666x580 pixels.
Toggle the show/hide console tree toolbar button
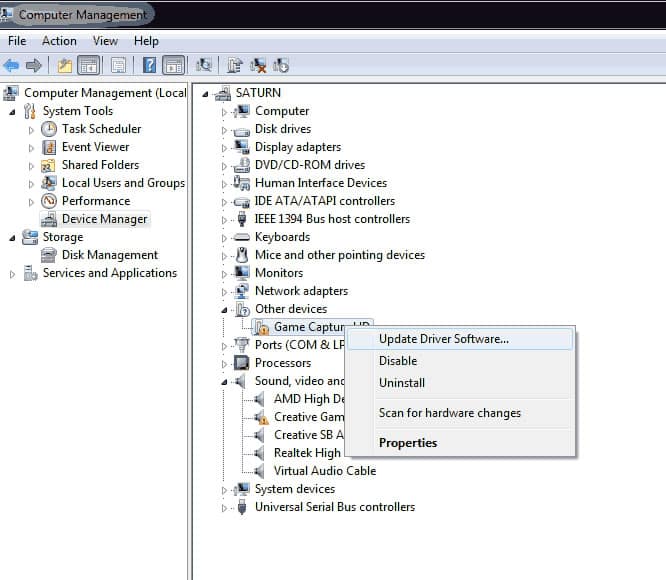(x=89, y=66)
